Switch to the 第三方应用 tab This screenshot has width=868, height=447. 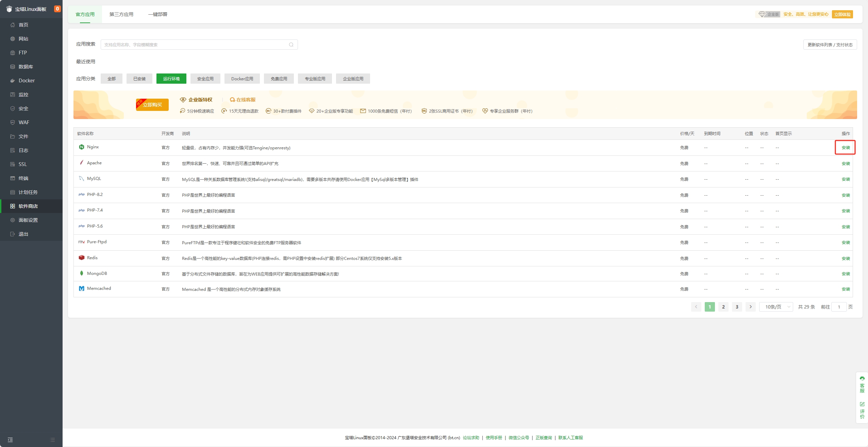[x=121, y=14]
